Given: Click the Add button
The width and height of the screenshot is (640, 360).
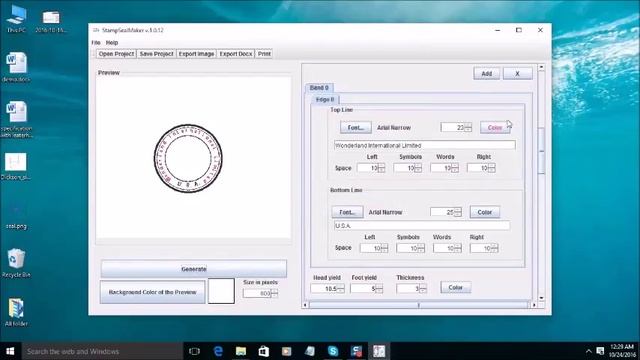Looking at the screenshot, I should 487,73.
